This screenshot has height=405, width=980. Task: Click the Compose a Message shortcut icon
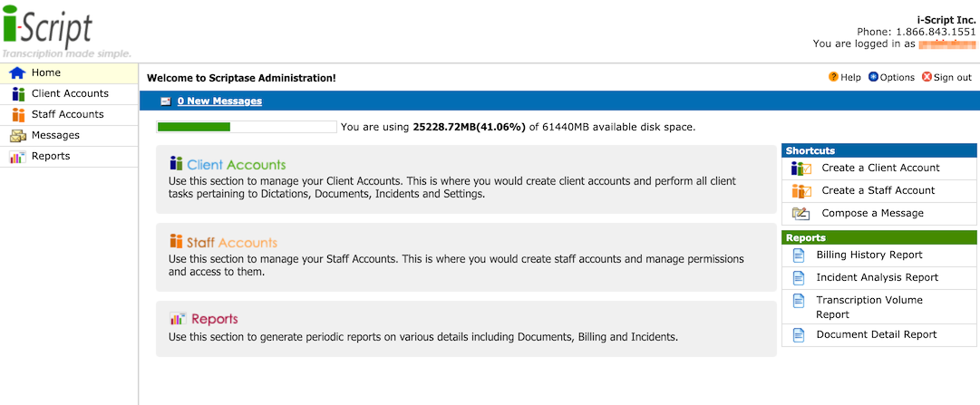pos(800,213)
